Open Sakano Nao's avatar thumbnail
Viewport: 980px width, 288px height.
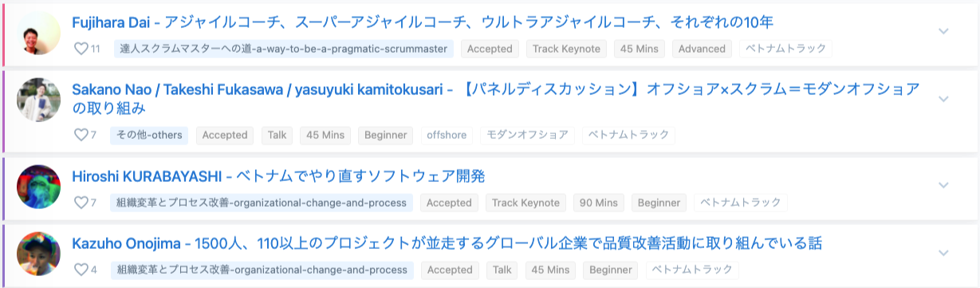pyautogui.click(x=38, y=100)
